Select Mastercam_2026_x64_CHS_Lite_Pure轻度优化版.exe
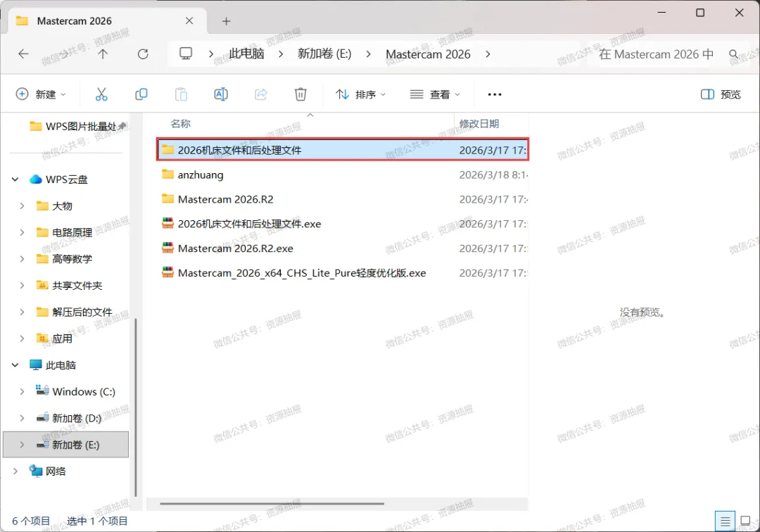 [343, 273]
